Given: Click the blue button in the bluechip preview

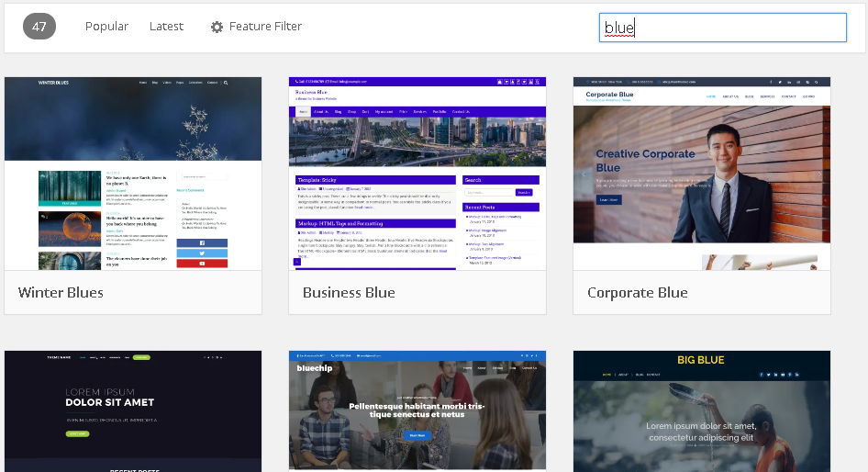Looking at the screenshot, I should pyautogui.click(x=417, y=435).
